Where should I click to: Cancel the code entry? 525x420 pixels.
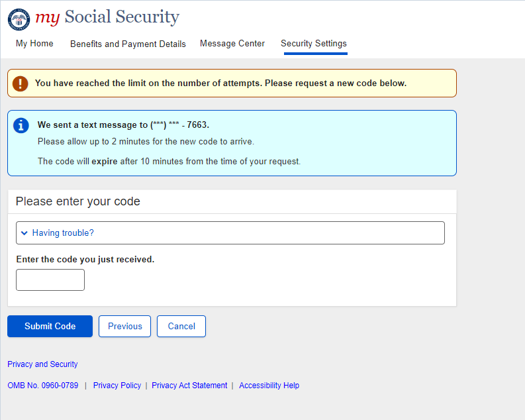[181, 327]
